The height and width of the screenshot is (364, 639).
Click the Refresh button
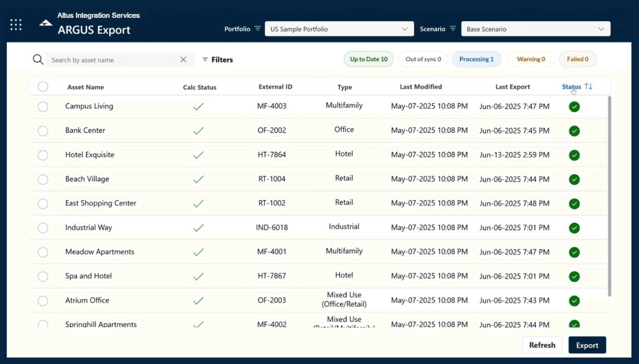click(x=542, y=345)
